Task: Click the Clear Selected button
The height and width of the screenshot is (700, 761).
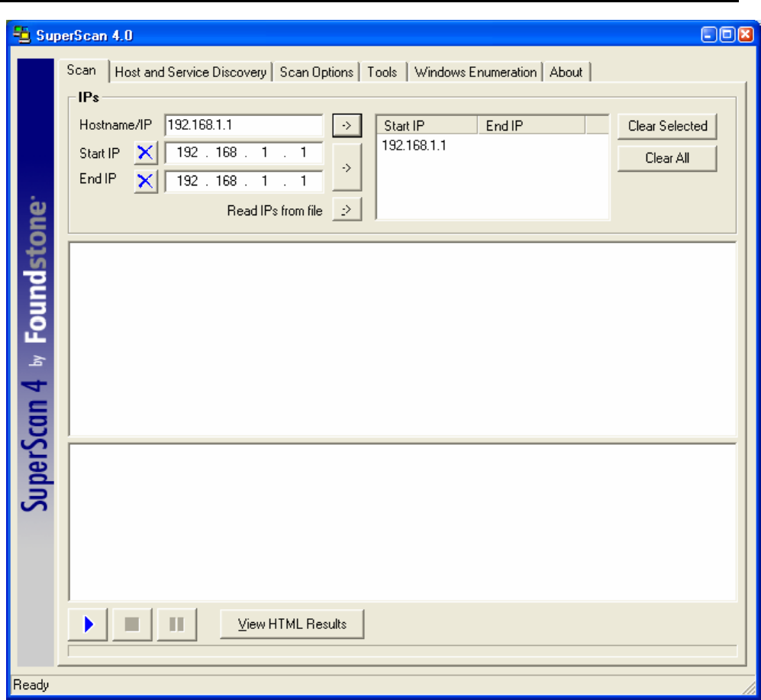Action: tap(667, 126)
